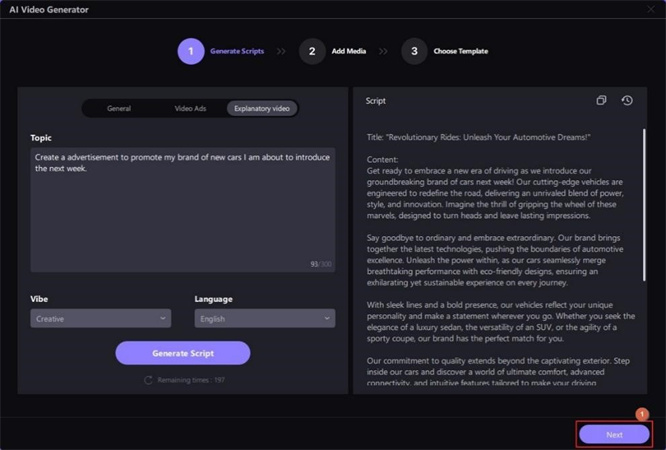Click the script title line text

click(x=477, y=135)
